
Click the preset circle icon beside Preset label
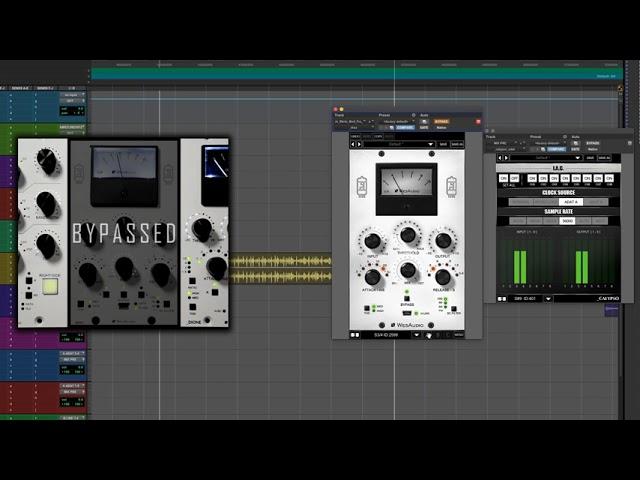413,115
